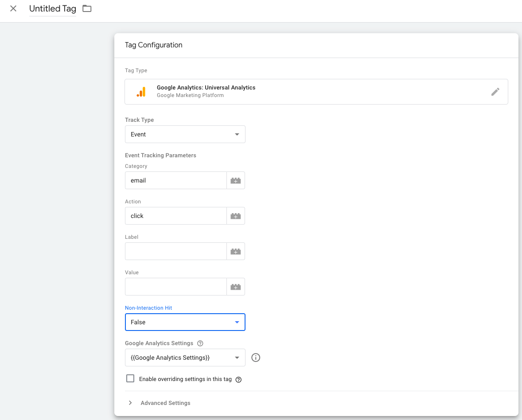
Task: Click the info icon next to settings variable
Action: tap(256, 358)
